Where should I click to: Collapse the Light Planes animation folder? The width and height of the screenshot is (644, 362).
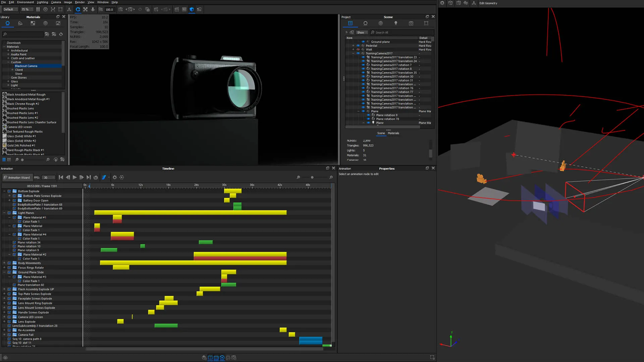point(4,213)
